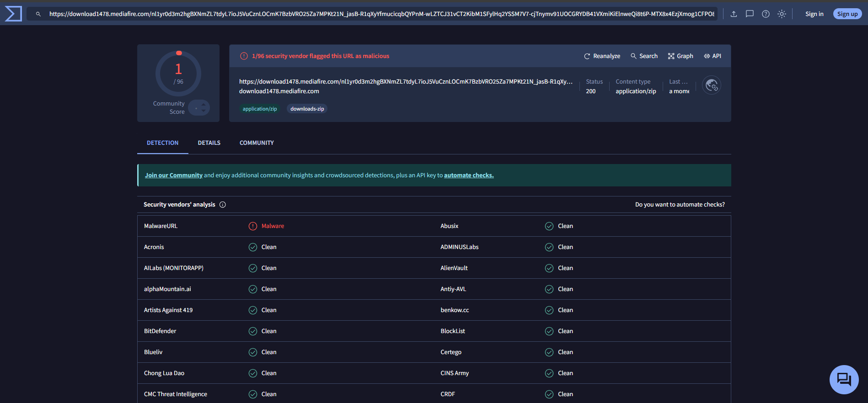The image size is (868, 403).
Task: Click the Community Score label
Action: [169, 108]
